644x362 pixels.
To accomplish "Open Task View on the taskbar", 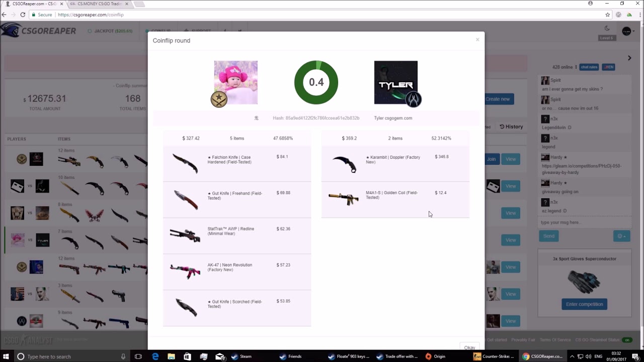I will pyautogui.click(x=138, y=356).
